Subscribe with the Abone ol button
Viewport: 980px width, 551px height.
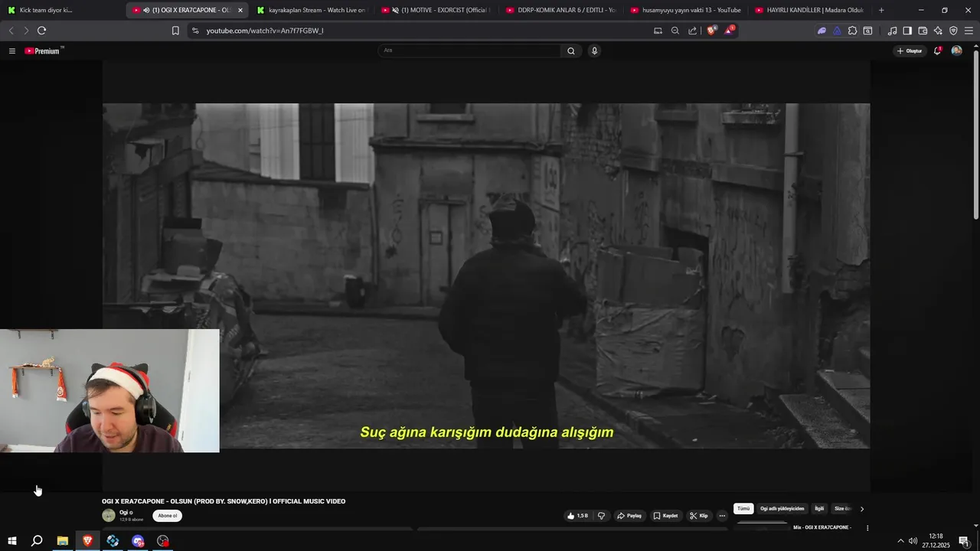[167, 516]
